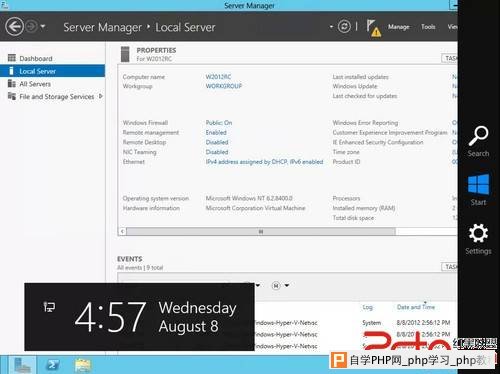Viewport: 500px width, 374px height.
Task: Click the Properties TASKS dropdown button
Action: click(x=450, y=58)
